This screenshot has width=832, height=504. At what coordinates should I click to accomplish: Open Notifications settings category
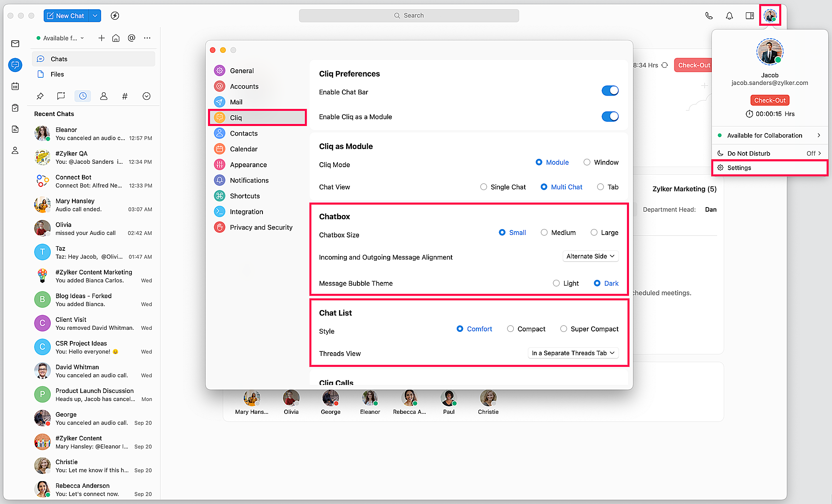click(249, 180)
